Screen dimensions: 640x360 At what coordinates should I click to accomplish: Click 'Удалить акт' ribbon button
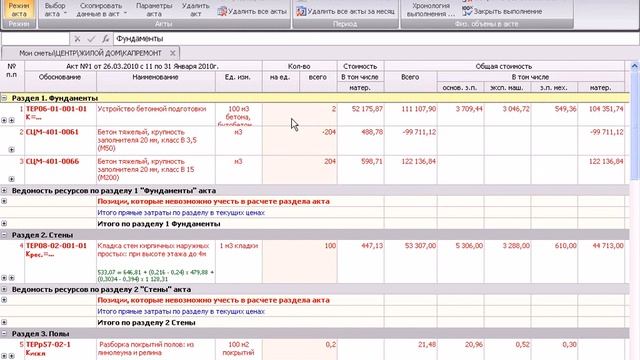(196, 10)
